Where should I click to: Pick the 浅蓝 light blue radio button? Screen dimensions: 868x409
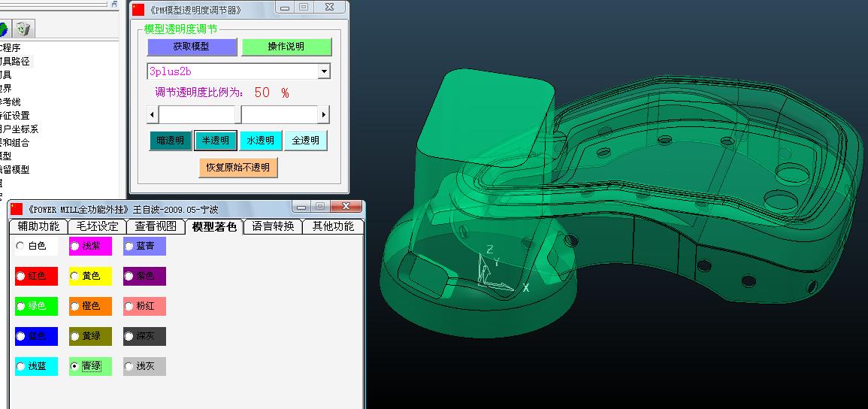pos(20,366)
